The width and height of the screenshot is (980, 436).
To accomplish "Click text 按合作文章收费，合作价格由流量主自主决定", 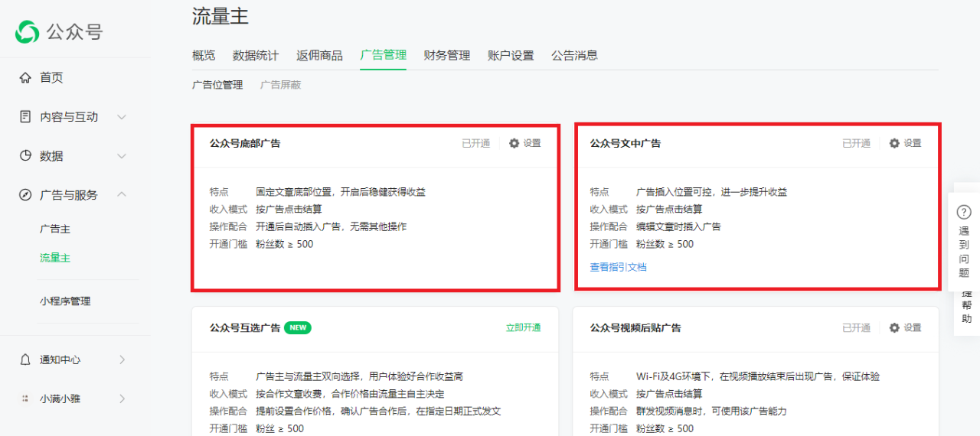I will (350, 394).
